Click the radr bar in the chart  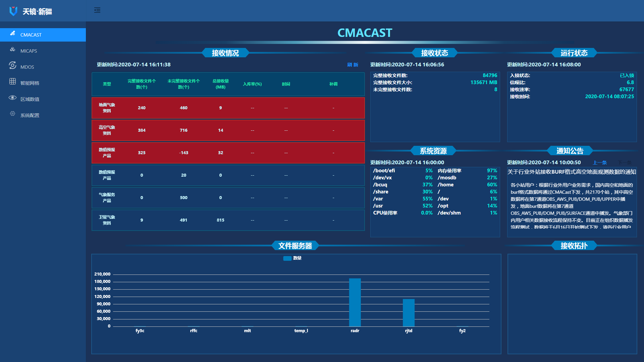pyautogui.click(x=355, y=302)
